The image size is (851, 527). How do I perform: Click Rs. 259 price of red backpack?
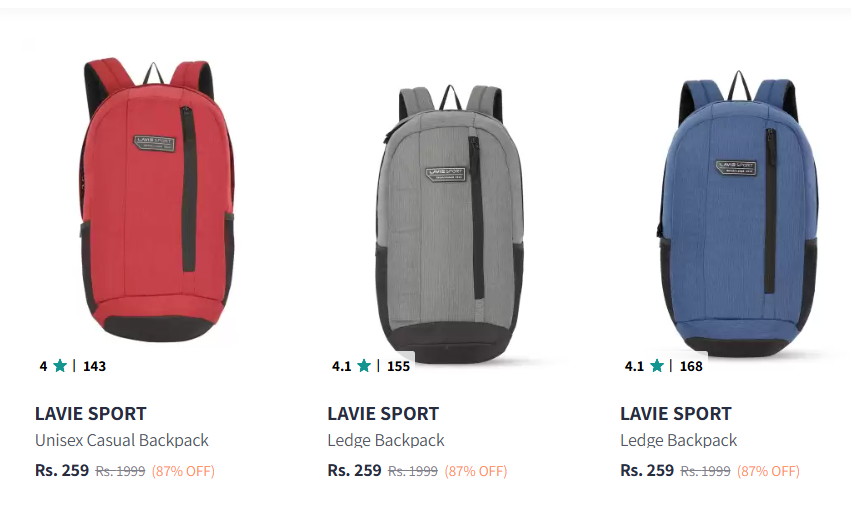click(62, 471)
